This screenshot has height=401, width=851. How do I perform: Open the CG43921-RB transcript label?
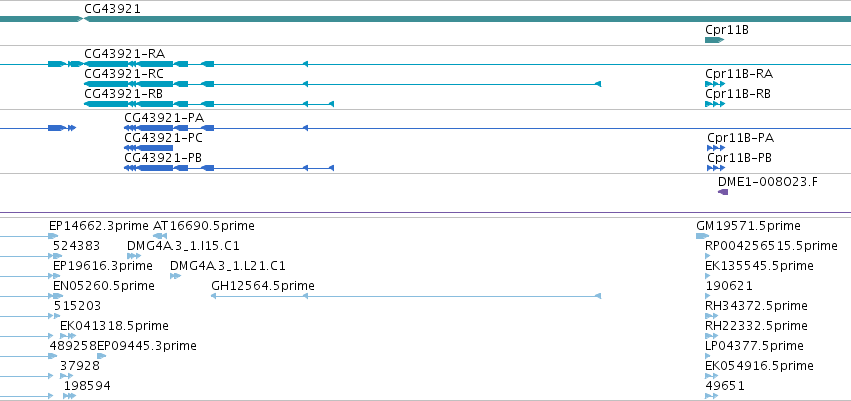click(x=124, y=93)
